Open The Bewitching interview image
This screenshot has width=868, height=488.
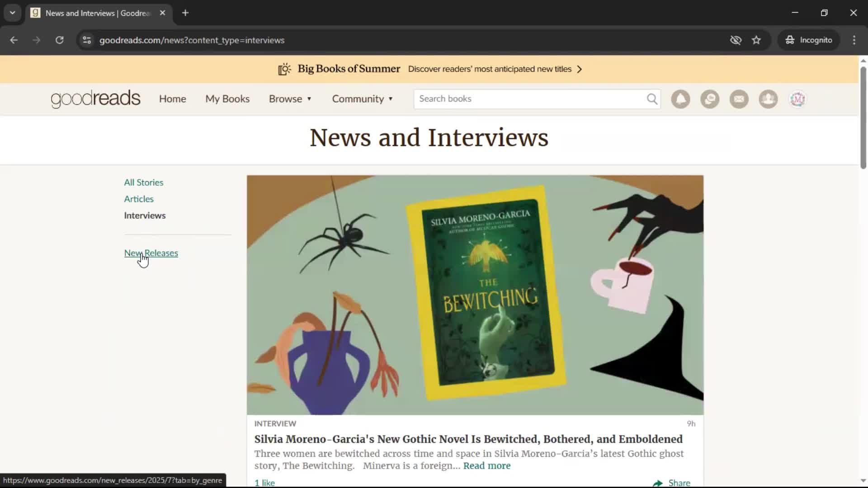click(475, 295)
